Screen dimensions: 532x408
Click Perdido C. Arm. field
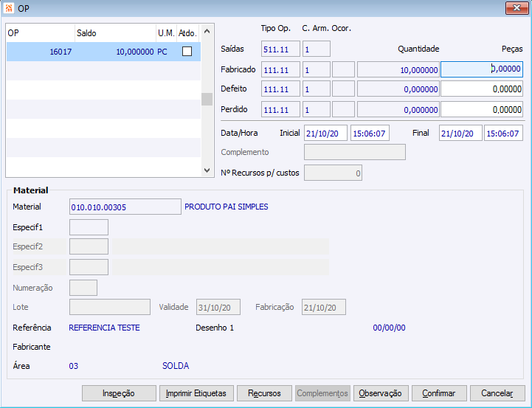coord(317,109)
